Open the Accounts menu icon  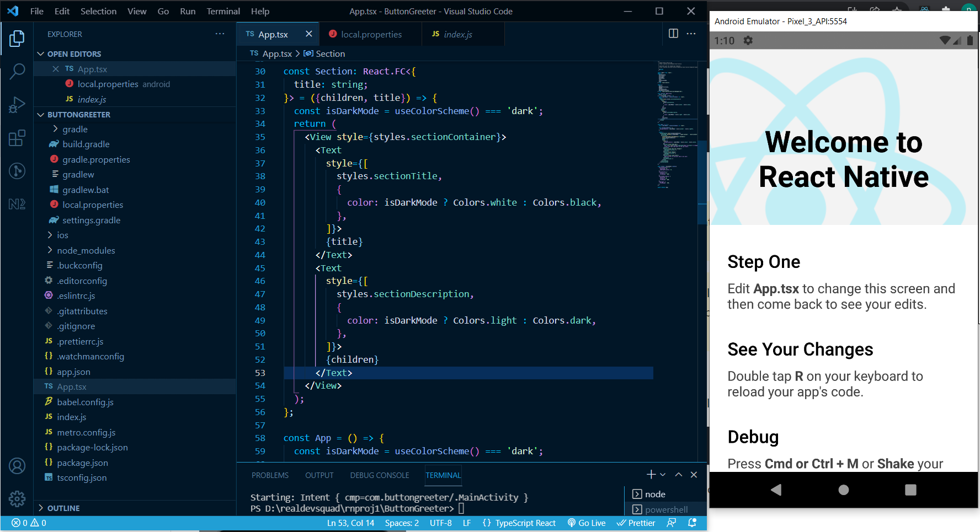[17, 466]
